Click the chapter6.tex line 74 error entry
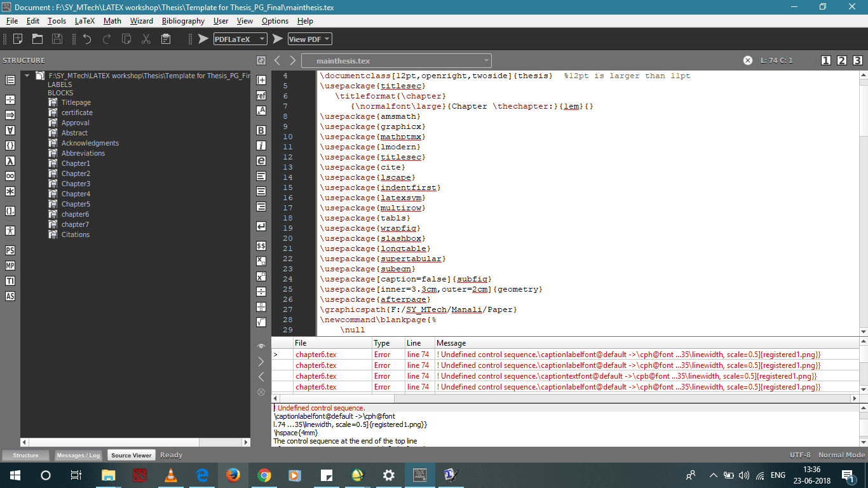868x488 pixels. (316, 355)
